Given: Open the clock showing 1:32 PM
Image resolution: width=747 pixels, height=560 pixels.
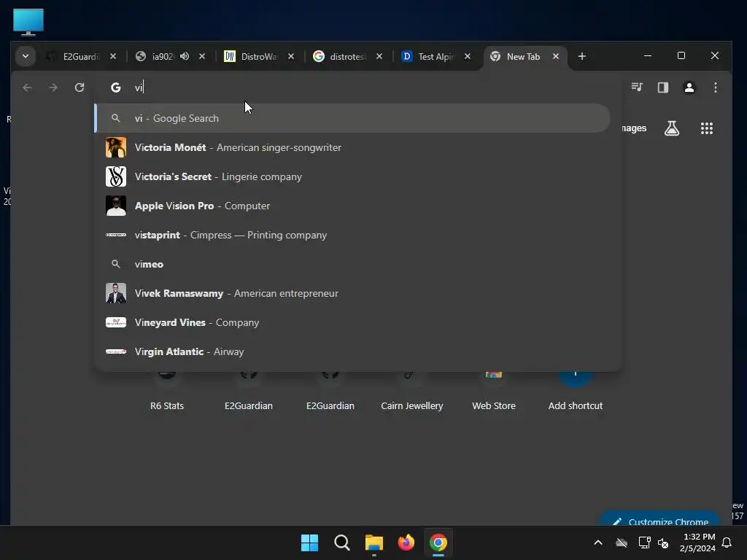Looking at the screenshot, I should 698,542.
